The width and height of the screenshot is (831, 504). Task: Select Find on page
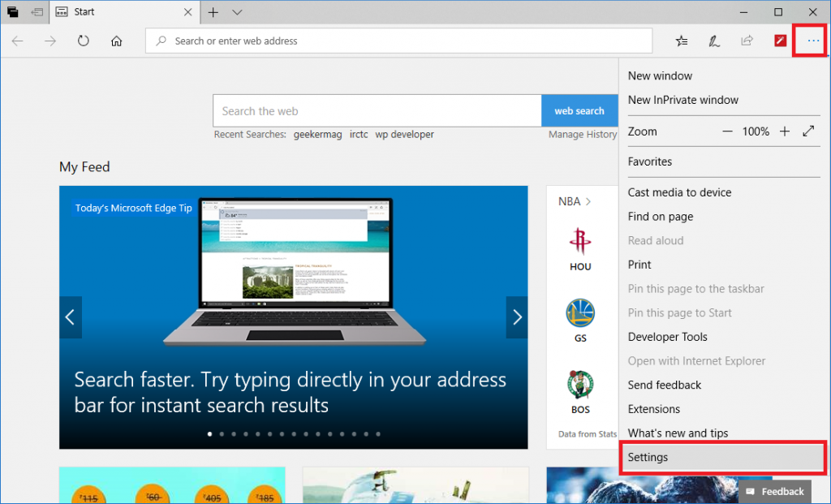[x=661, y=216]
